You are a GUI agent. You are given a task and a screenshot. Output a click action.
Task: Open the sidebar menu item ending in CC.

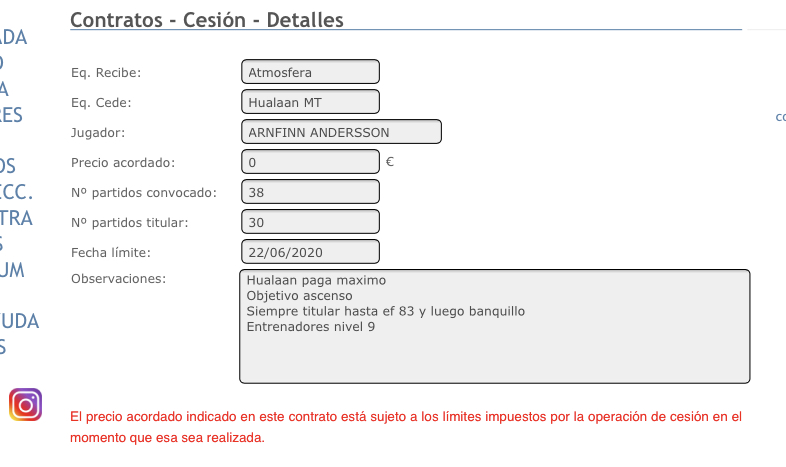16,192
